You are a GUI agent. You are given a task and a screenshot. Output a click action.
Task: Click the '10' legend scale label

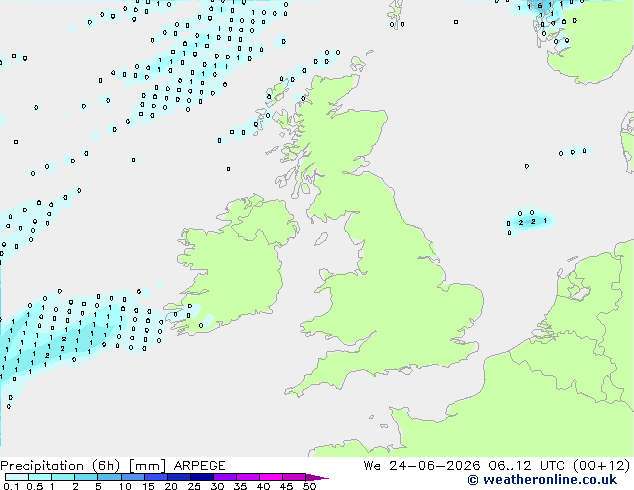point(125,486)
